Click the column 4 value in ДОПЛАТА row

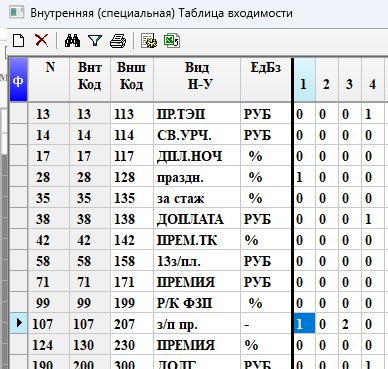(373, 219)
